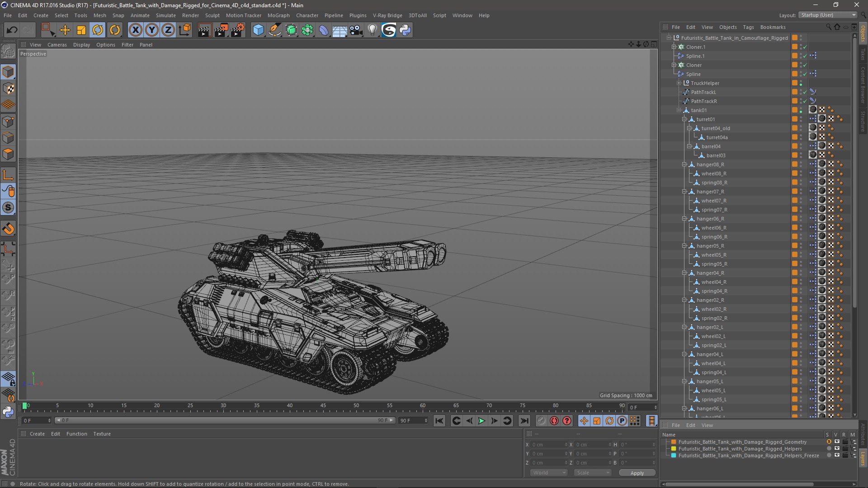This screenshot has width=868, height=488.
Task: Click the Cube primitive icon
Action: (x=258, y=30)
